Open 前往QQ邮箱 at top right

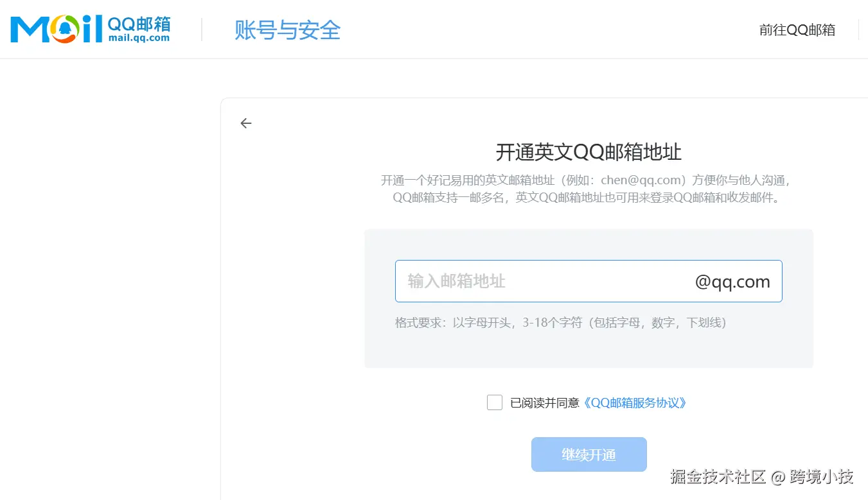[797, 30]
